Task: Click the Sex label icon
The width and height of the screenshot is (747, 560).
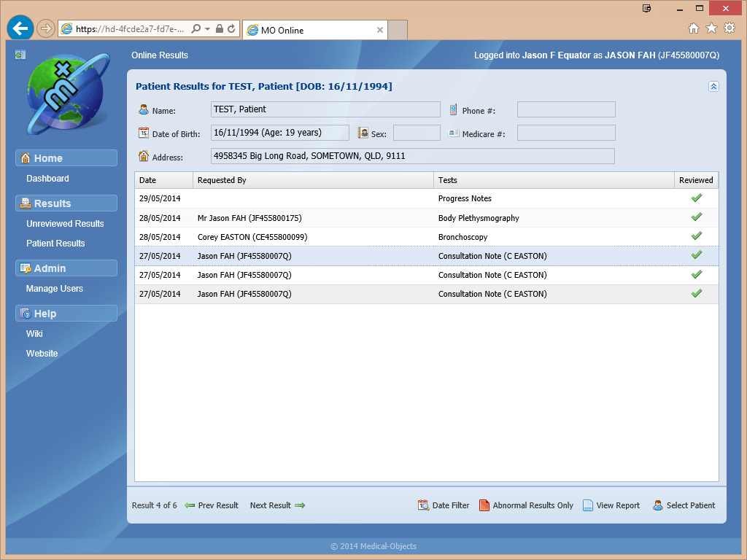Action: [x=363, y=133]
